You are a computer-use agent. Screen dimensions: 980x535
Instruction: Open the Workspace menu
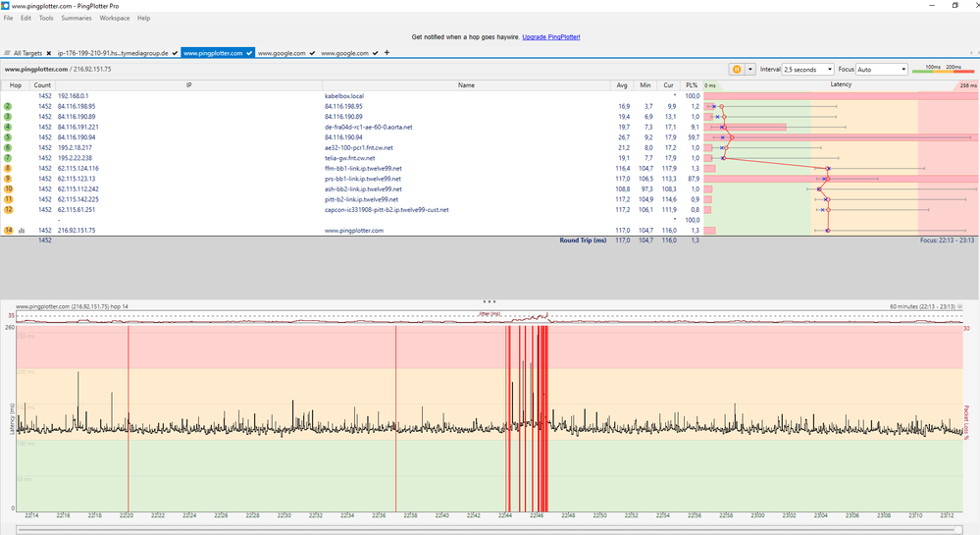pyautogui.click(x=115, y=18)
